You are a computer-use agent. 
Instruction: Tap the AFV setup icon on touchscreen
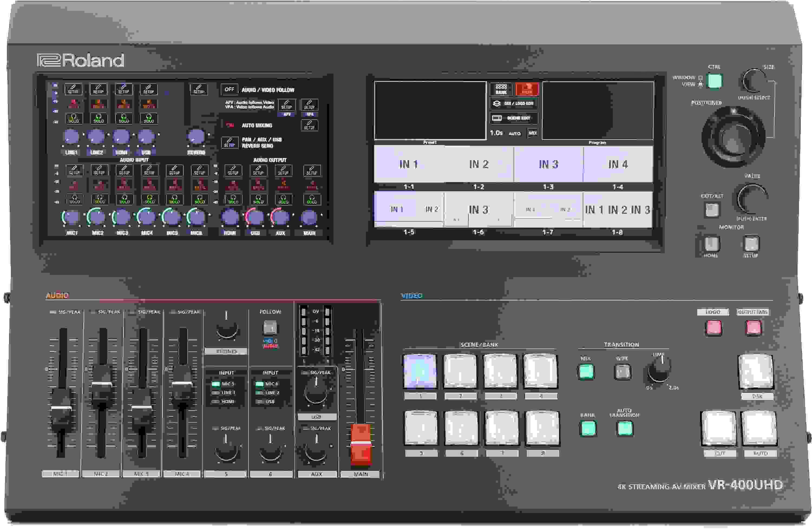[287, 105]
